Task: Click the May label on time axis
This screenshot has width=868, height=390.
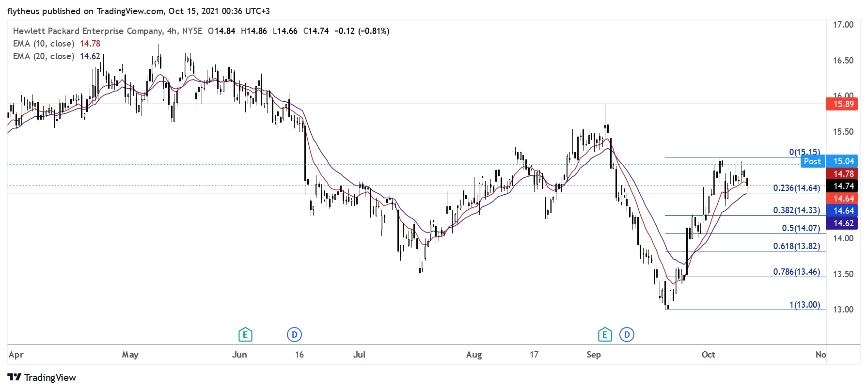Action: (x=130, y=355)
